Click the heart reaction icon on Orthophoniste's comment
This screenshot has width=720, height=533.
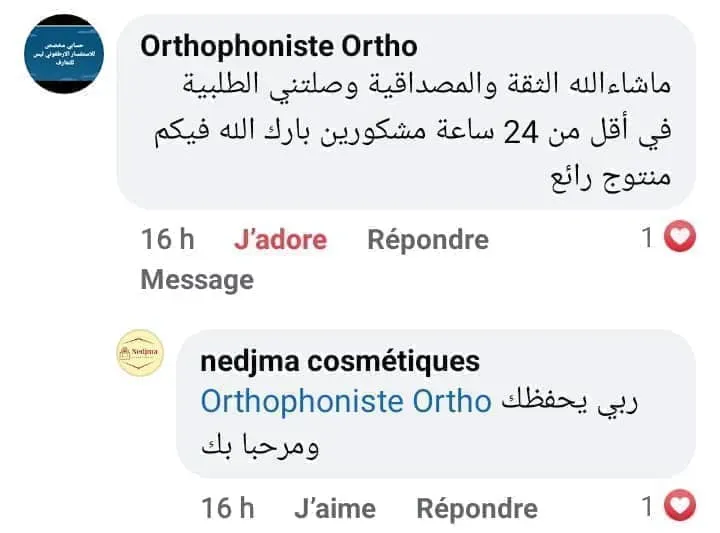click(680, 236)
